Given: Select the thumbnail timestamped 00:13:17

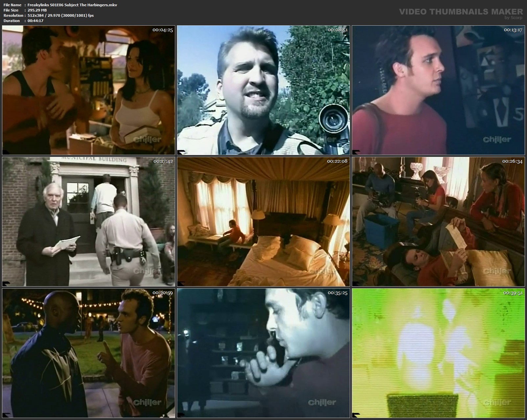Looking at the screenshot, I should click(438, 90).
